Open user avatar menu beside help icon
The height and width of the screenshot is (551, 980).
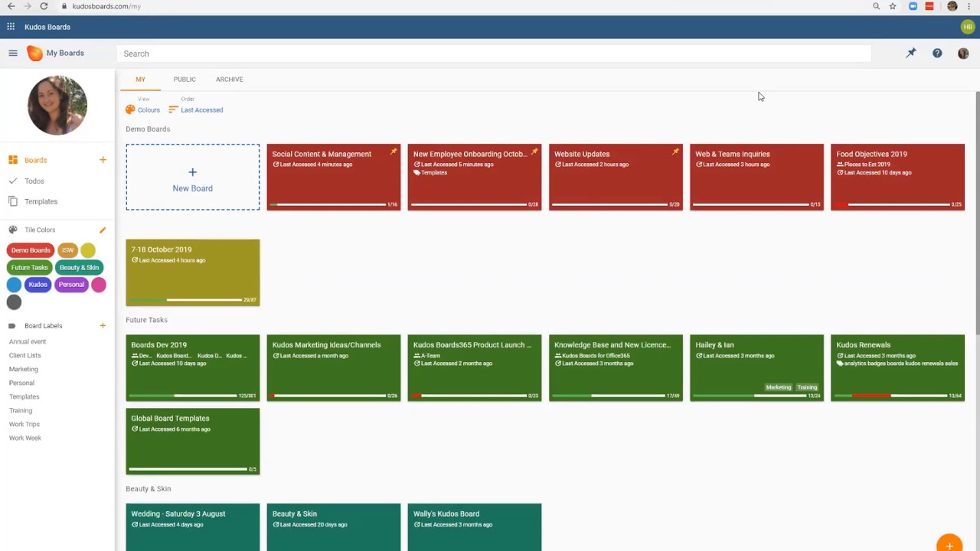point(963,54)
